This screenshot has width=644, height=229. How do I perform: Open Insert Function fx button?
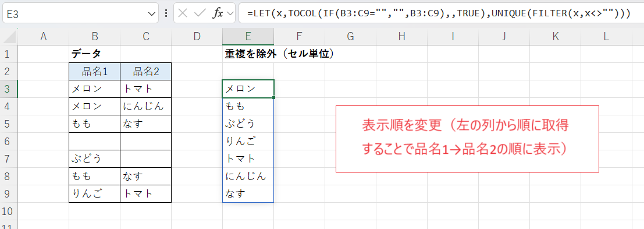[217, 13]
